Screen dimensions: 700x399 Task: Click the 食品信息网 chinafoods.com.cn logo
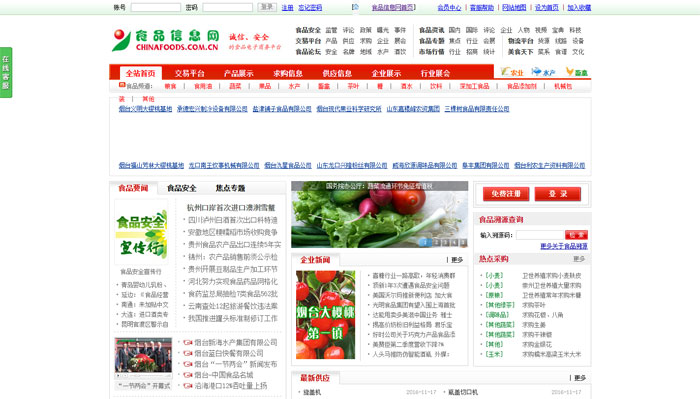pyautogui.click(x=166, y=40)
